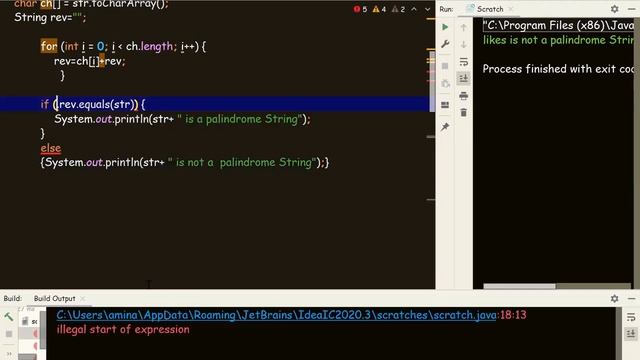Rerun the Scratch program with green play icon

[445, 27]
